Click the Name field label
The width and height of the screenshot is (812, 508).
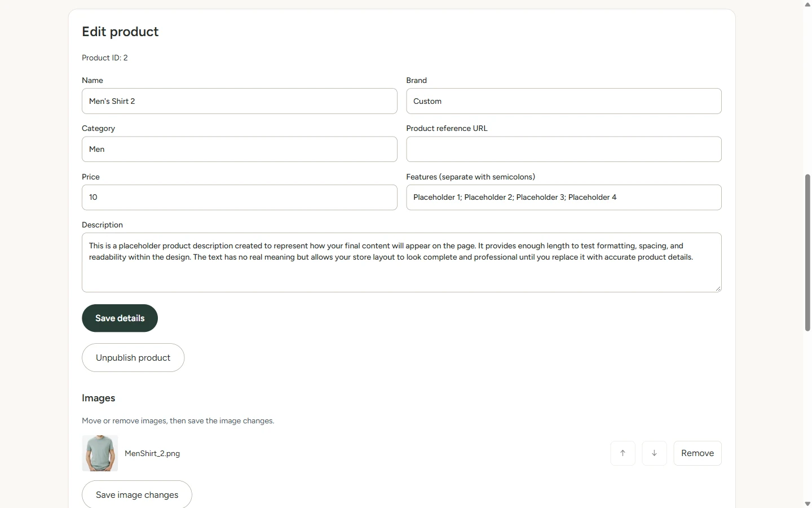point(92,80)
